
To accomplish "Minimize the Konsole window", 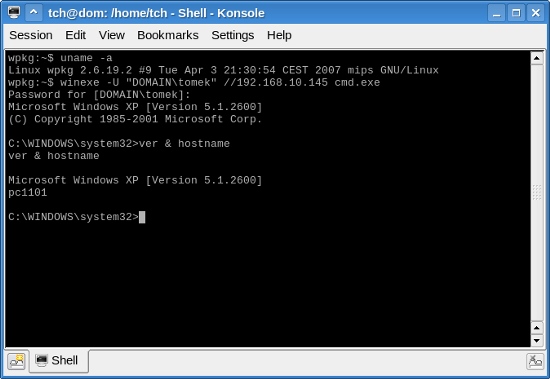I will [496, 13].
